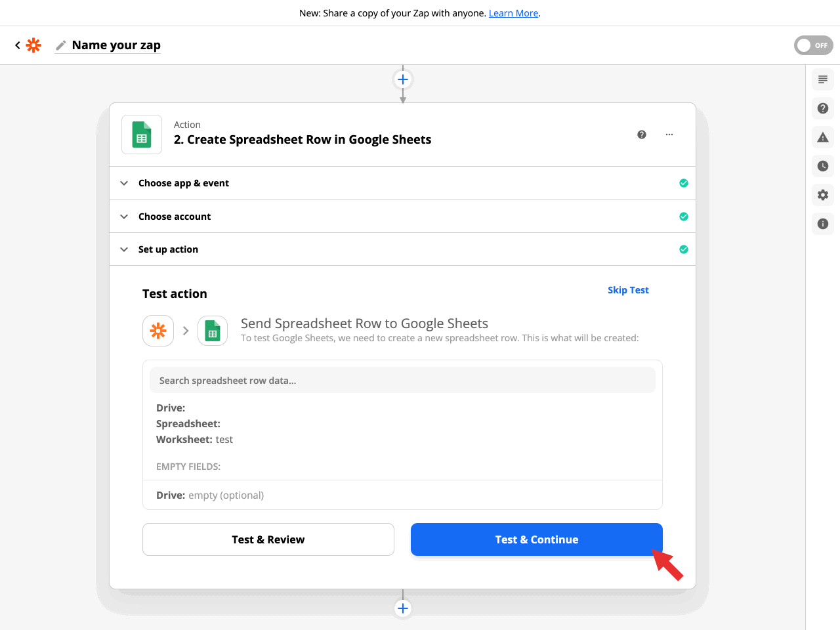
Task: Click the Test & Review button
Action: [x=268, y=539]
